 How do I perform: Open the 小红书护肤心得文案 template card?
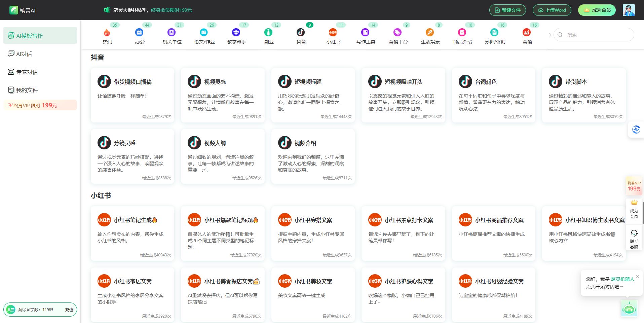(x=403, y=294)
